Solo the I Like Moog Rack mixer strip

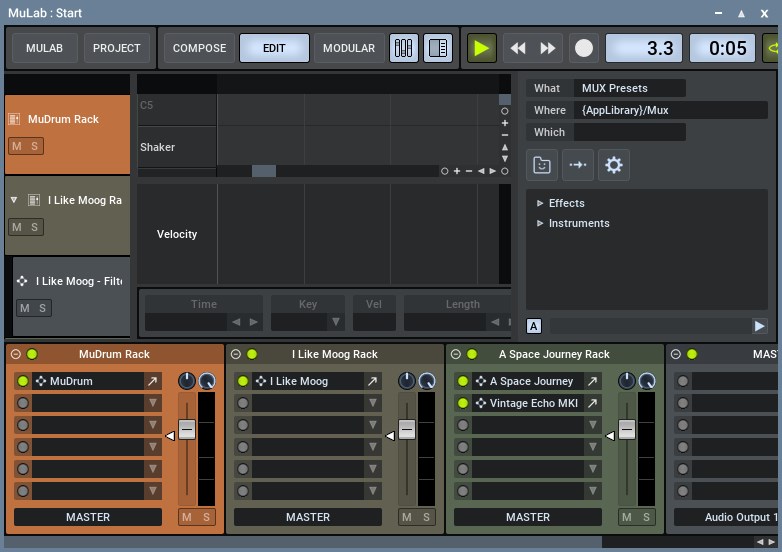point(427,517)
